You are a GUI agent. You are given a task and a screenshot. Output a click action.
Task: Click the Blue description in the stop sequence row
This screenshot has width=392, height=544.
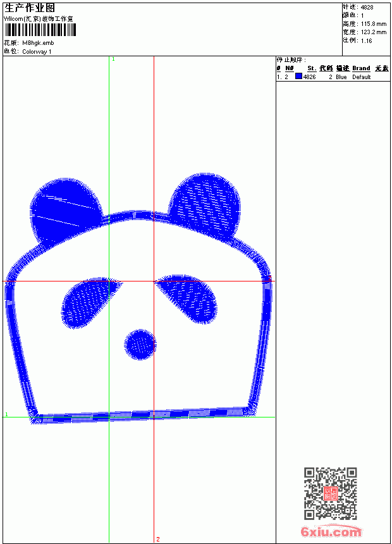(x=341, y=77)
